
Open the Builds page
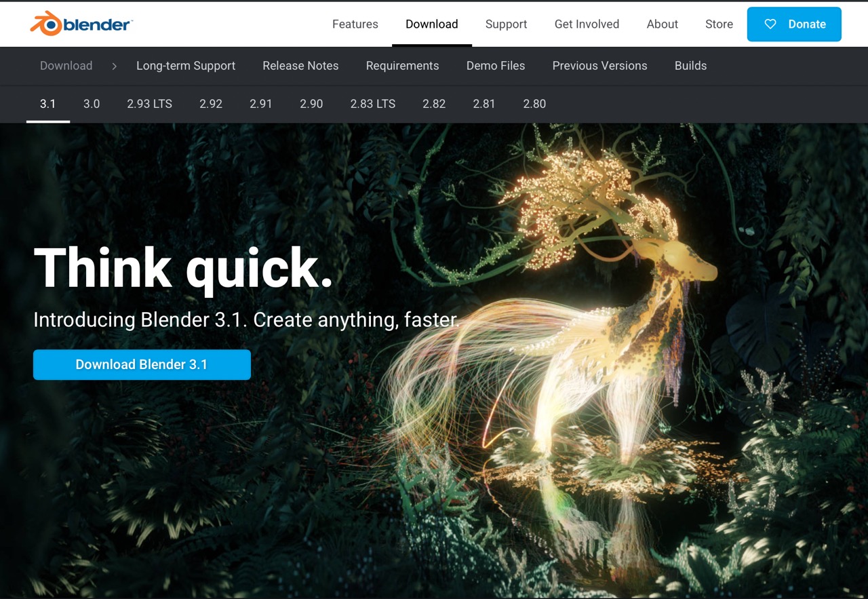[x=690, y=66]
